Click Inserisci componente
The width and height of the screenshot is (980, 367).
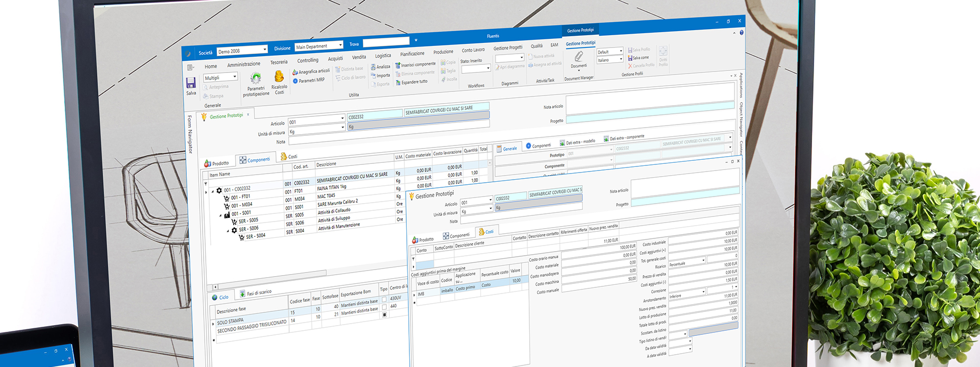click(415, 65)
